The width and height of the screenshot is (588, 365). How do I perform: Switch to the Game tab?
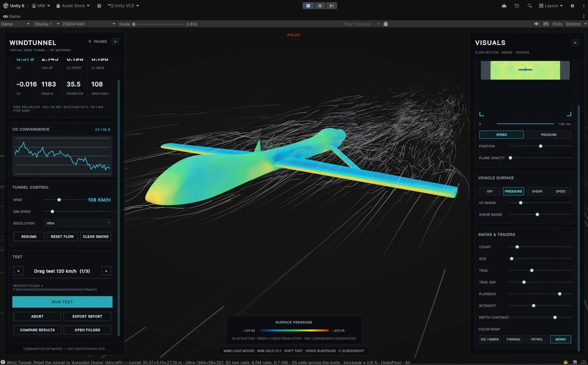tap(12, 16)
